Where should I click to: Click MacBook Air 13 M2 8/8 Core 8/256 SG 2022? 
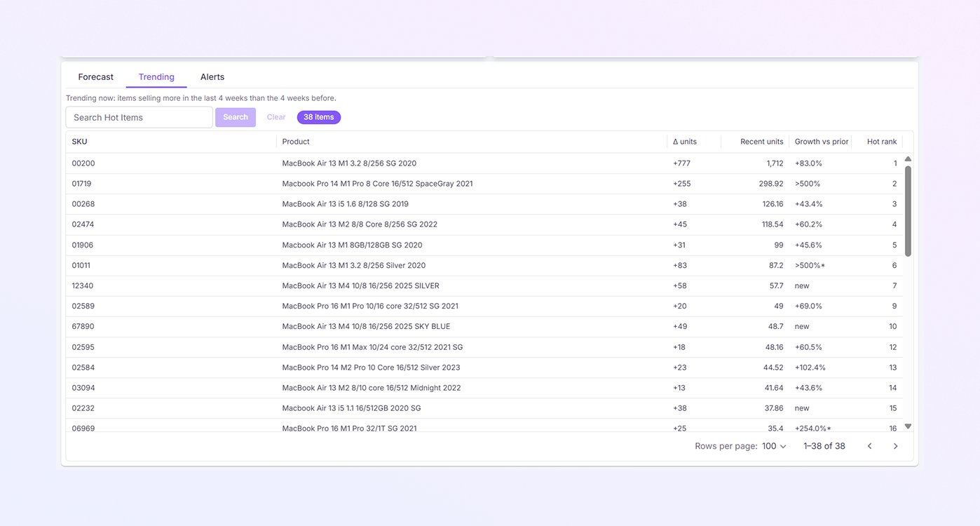(x=360, y=224)
